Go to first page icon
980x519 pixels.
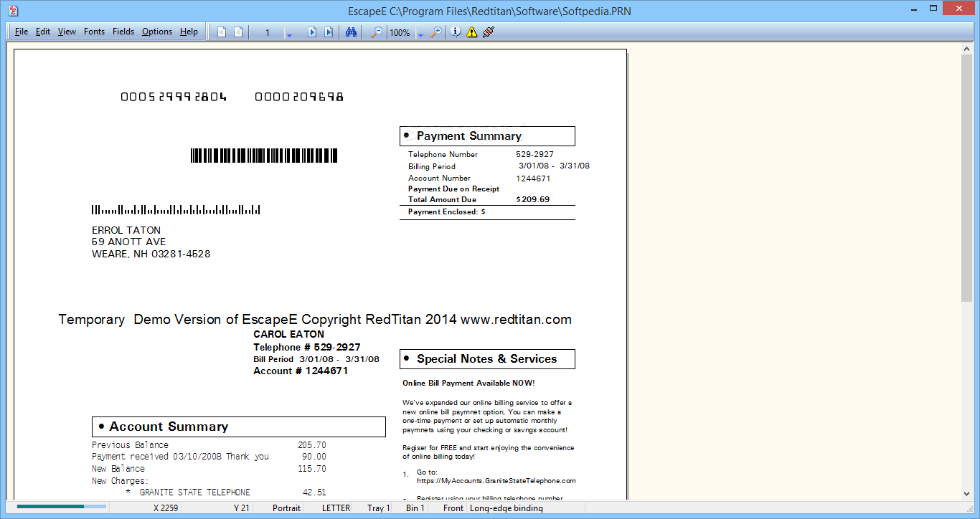222,32
